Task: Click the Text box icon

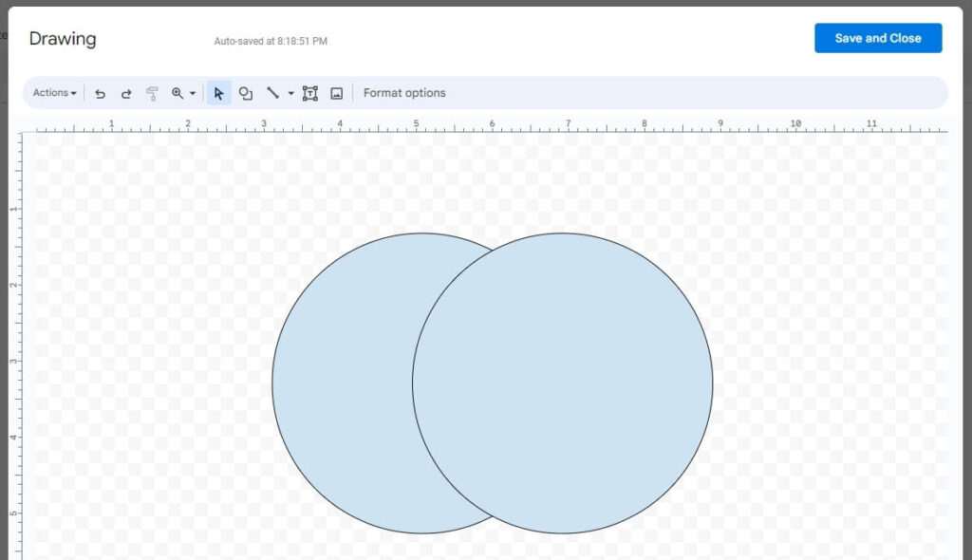Action: pyautogui.click(x=309, y=92)
